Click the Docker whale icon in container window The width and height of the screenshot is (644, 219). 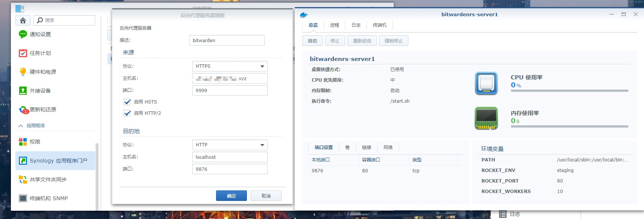point(304,15)
